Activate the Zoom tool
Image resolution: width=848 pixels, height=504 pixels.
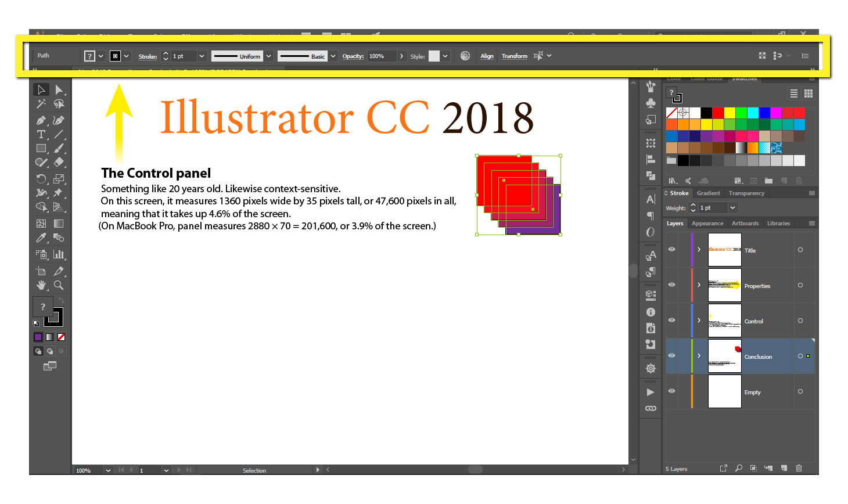[x=59, y=285]
